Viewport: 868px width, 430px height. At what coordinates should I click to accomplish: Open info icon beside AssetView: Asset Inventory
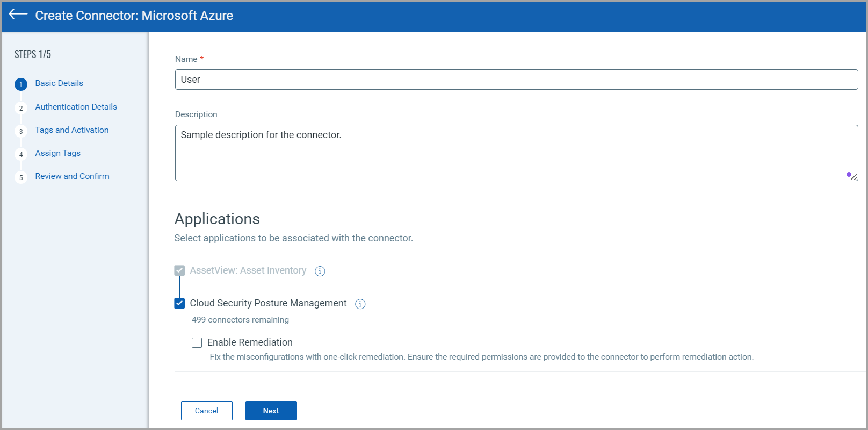[x=320, y=271]
